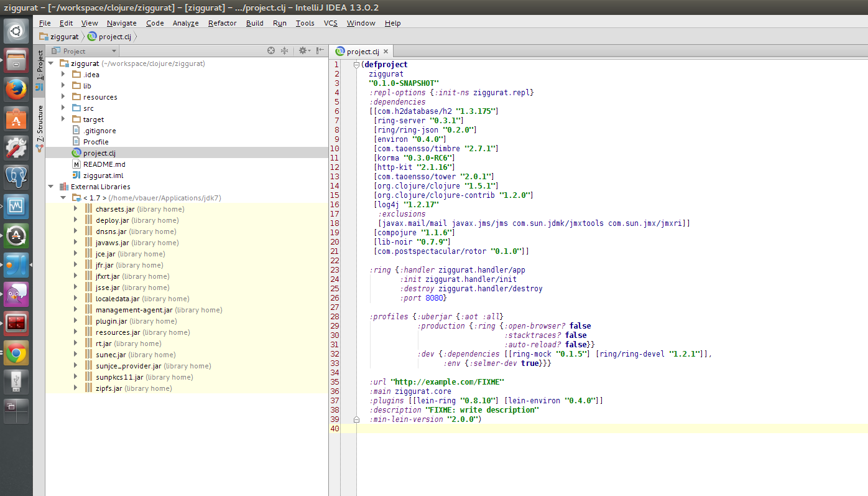868x496 pixels.
Task: Click the jar icon next to charsets.jar
Action: pyautogui.click(x=89, y=209)
